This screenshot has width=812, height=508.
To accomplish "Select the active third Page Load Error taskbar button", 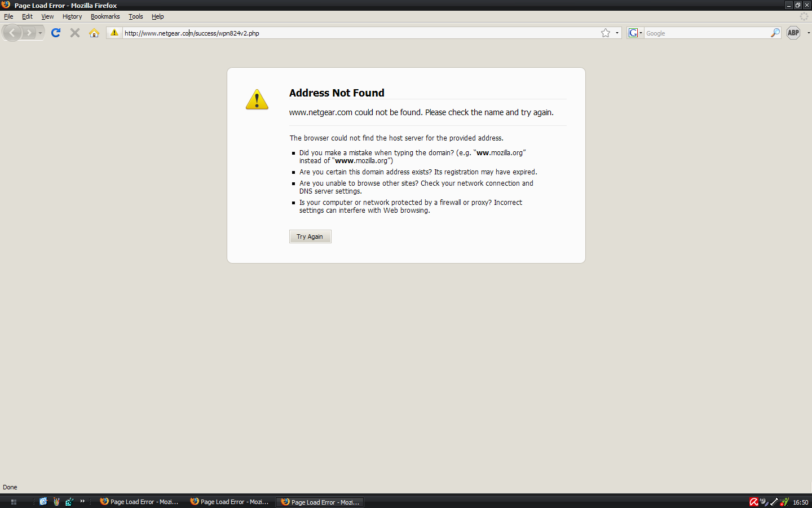I will point(320,502).
